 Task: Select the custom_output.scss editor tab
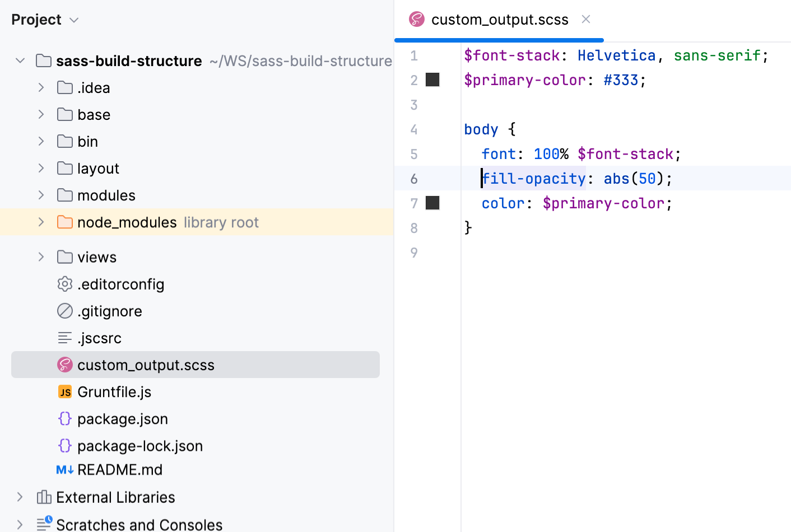pyautogui.click(x=499, y=19)
